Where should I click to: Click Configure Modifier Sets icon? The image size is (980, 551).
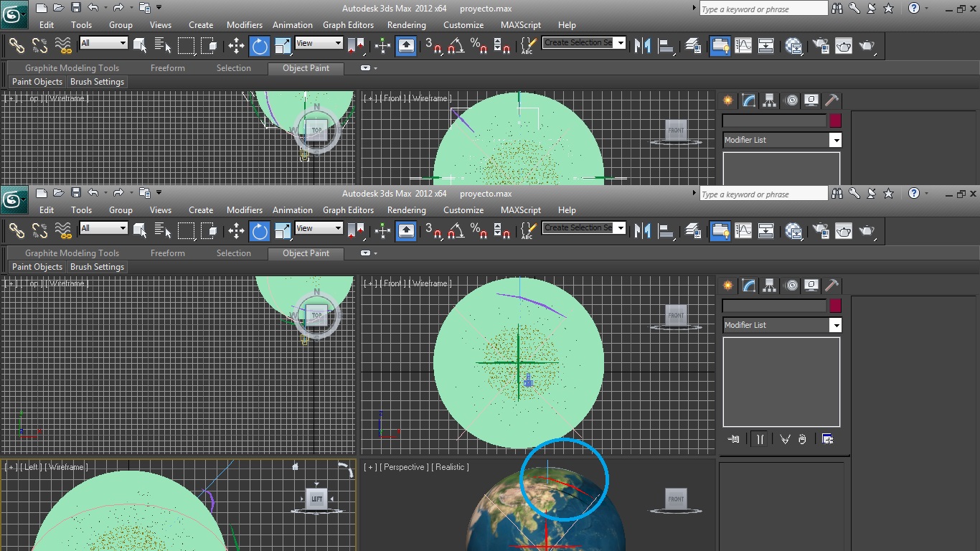pos(827,439)
